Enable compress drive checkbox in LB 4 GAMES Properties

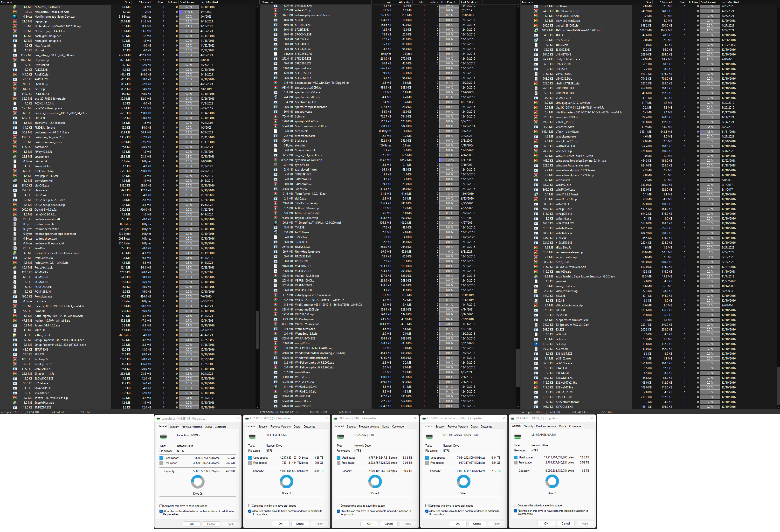click(516, 505)
